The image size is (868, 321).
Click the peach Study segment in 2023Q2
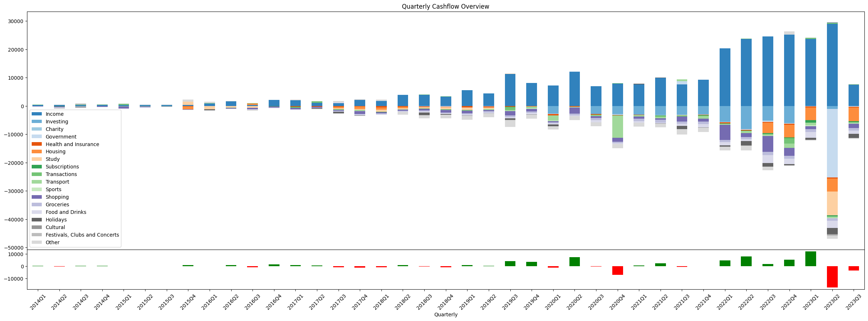point(832,203)
